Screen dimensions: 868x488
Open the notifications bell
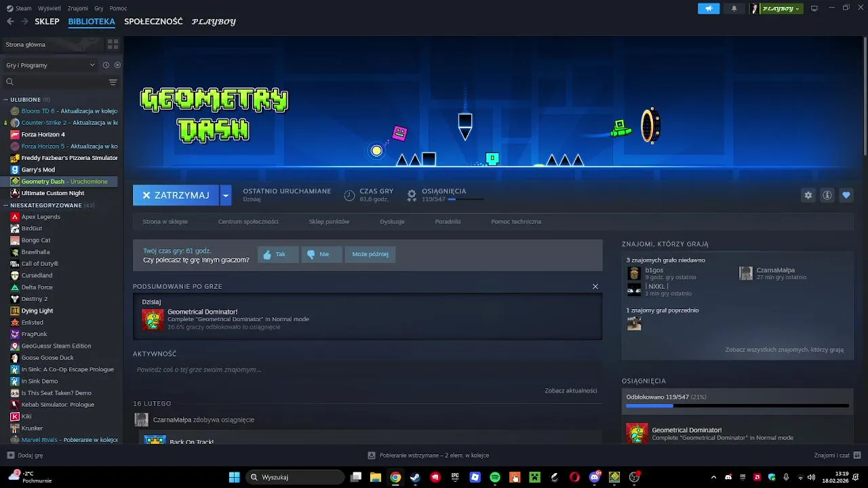734,8
